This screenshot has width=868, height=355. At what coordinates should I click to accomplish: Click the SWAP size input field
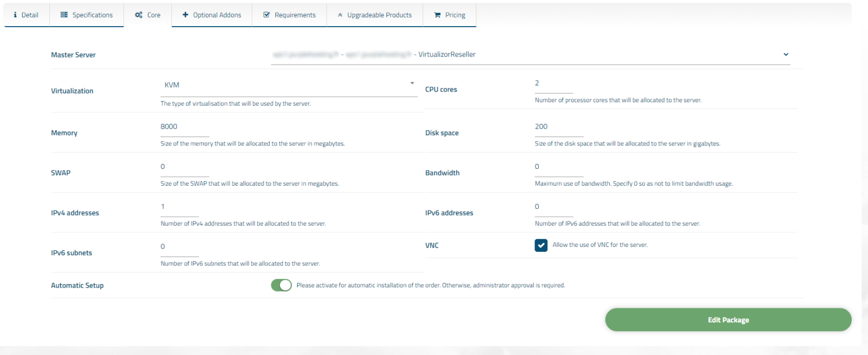(x=184, y=167)
